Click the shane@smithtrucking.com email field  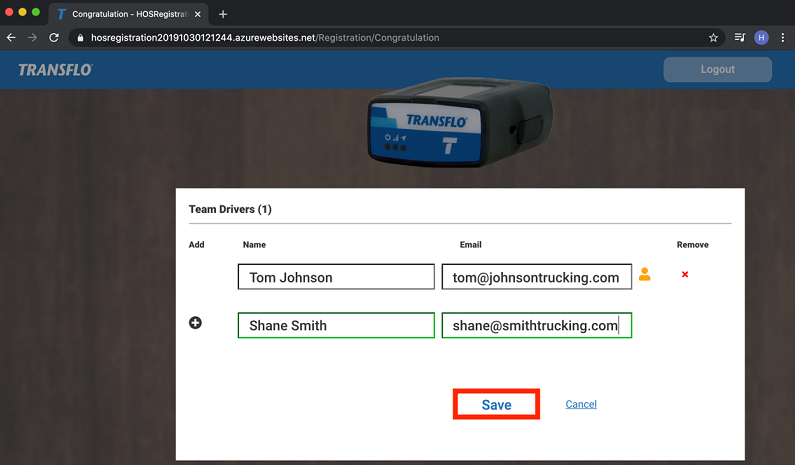[536, 325]
